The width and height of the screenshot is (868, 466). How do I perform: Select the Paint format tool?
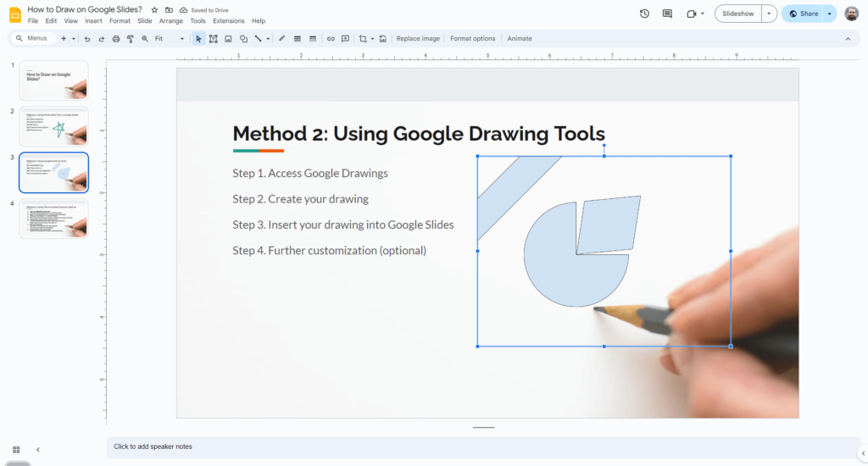tap(131, 39)
